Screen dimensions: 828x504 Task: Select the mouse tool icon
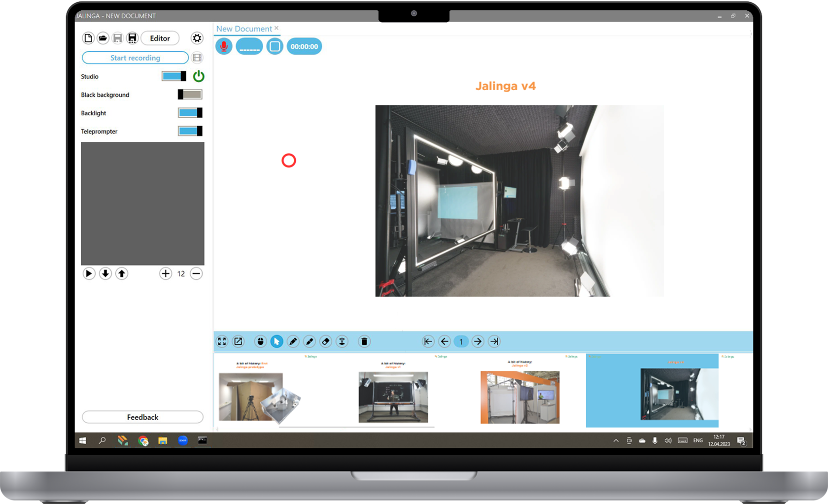(x=261, y=341)
